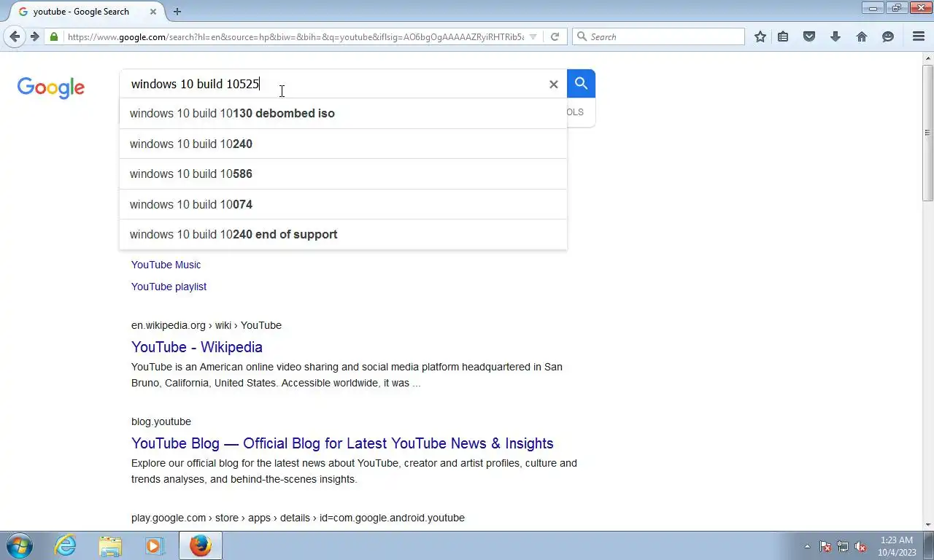Bookmark this page with the star icon
Screen dimensions: 934x560
pos(760,36)
